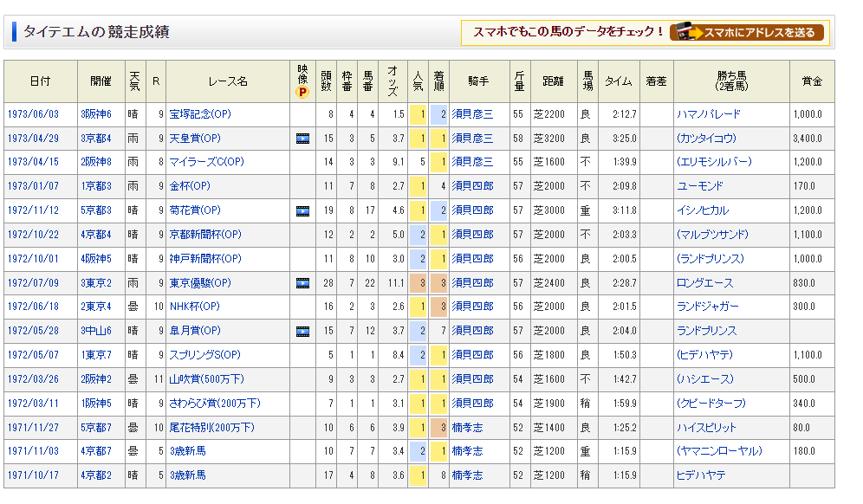Click タイム column header

pos(619,81)
